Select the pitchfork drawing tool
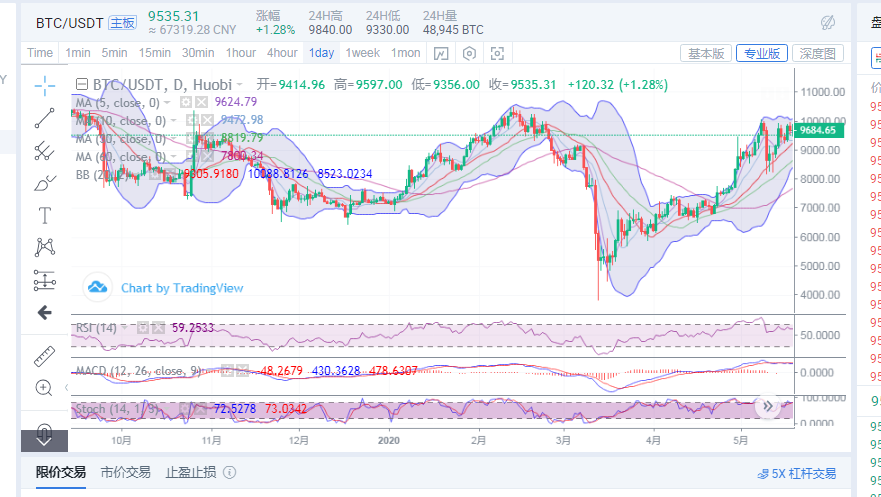 [44, 151]
